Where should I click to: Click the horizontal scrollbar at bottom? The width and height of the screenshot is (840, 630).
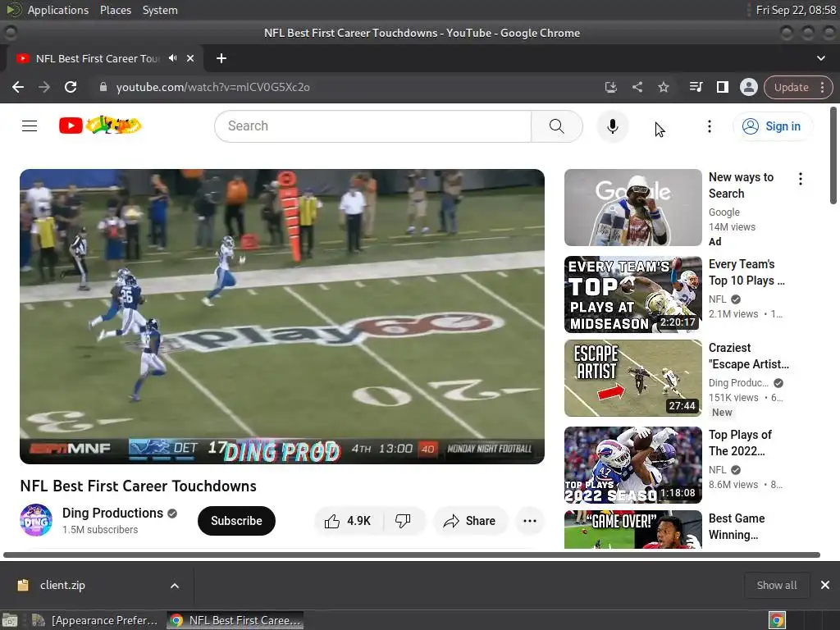click(x=412, y=555)
